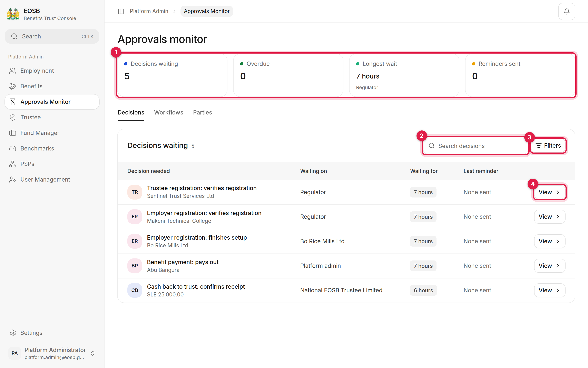Focus the Search decisions field
The width and height of the screenshot is (588, 368).
pos(476,146)
